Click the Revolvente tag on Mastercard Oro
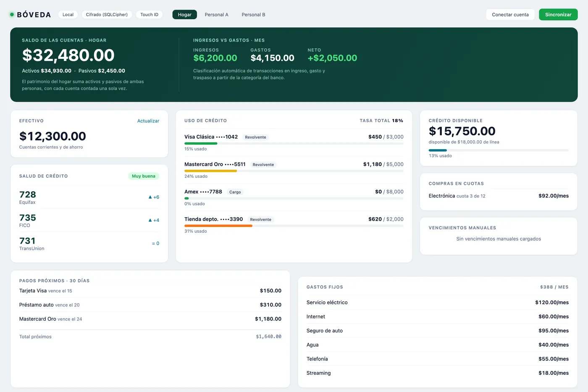588x392 pixels. (x=263, y=165)
